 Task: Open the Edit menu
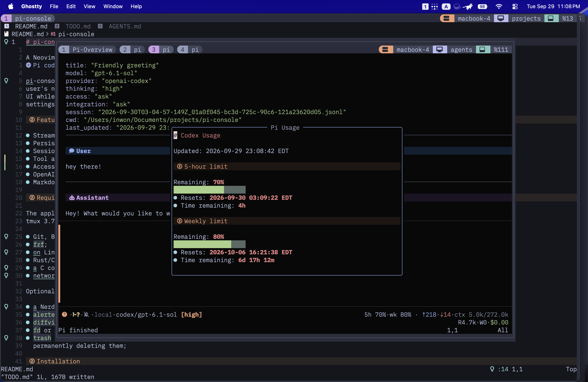[71, 6]
